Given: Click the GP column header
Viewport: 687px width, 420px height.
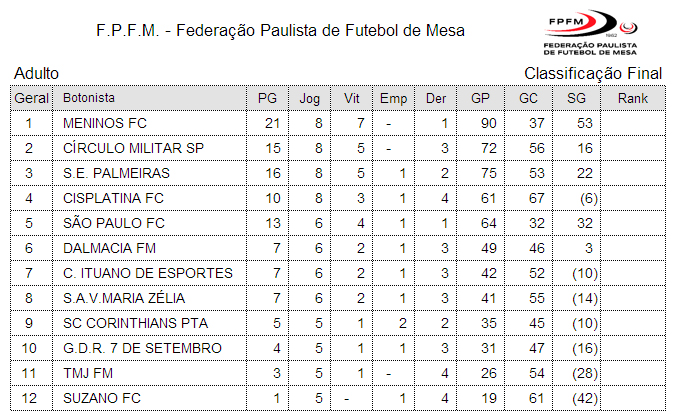Looking at the screenshot, I should coord(481,99).
